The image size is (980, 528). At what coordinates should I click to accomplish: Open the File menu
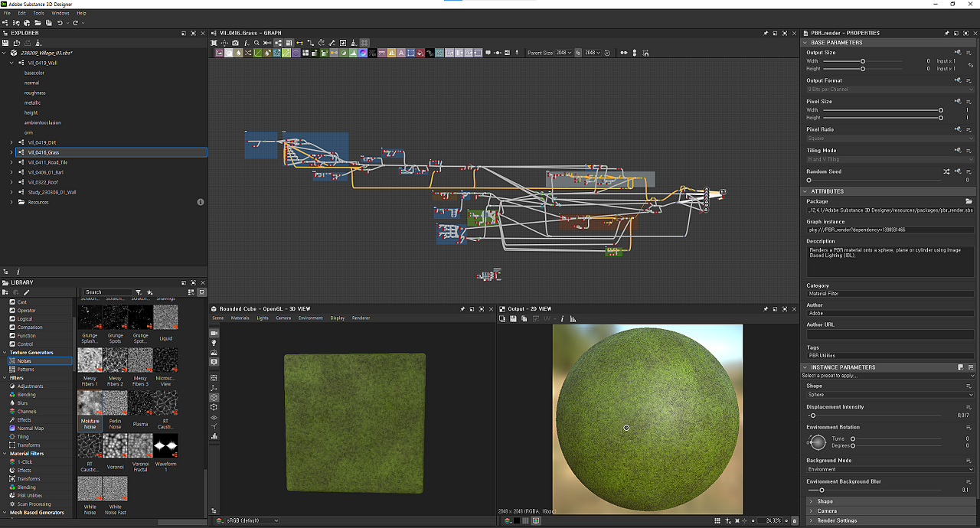point(7,13)
